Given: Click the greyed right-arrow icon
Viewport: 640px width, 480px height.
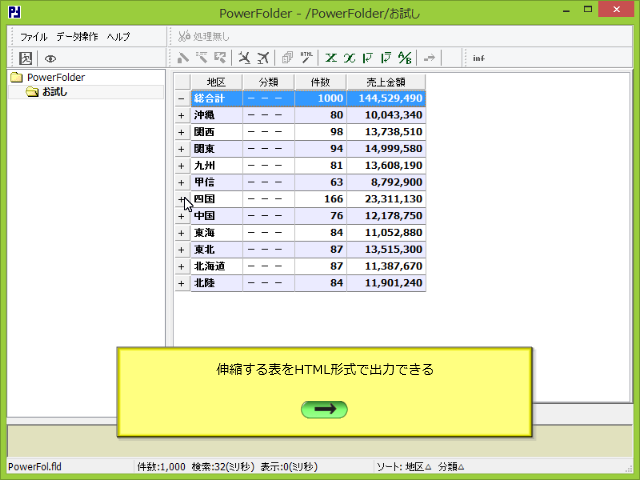Looking at the screenshot, I should [429, 58].
